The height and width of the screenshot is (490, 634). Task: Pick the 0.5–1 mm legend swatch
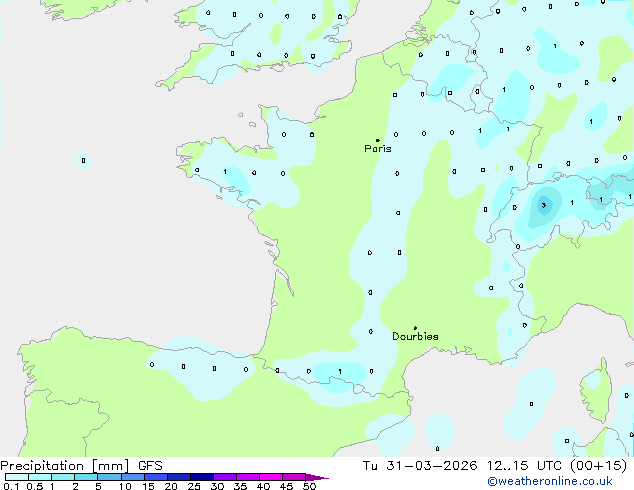[x=40, y=477]
